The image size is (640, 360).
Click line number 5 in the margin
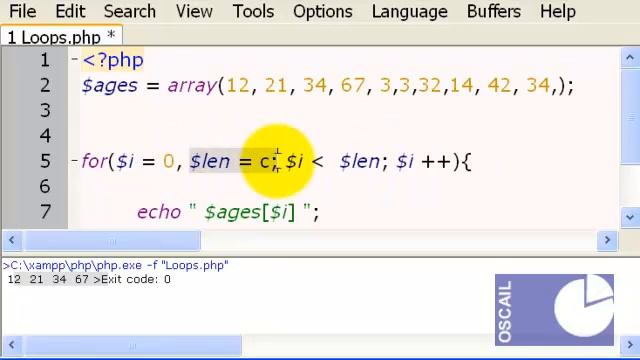45,161
